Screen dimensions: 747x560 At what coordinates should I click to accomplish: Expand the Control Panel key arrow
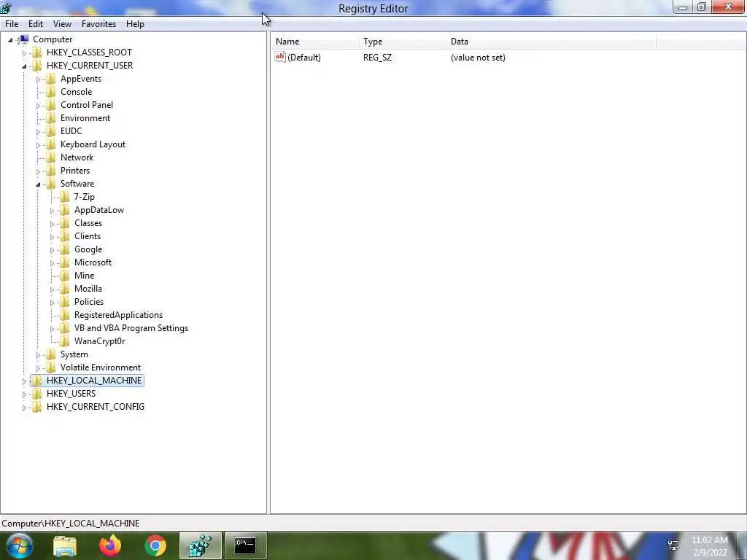38,106
